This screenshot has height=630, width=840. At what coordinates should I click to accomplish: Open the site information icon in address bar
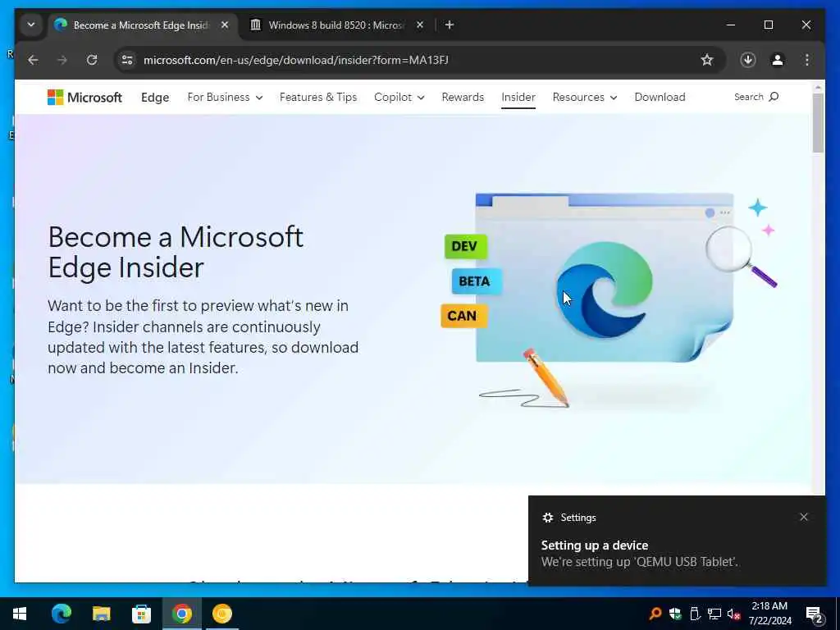coord(127,60)
